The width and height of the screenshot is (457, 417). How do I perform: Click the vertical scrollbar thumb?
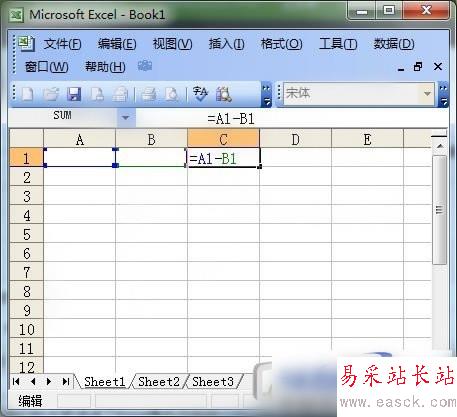[x=439, y=210]
